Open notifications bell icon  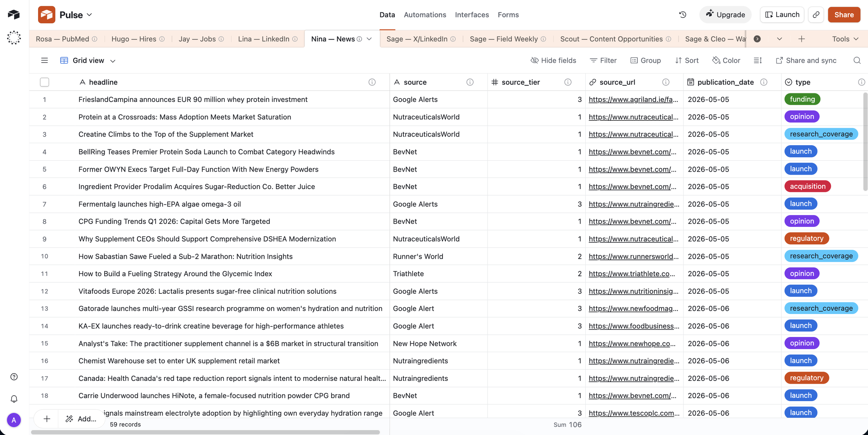click(14, 399)
